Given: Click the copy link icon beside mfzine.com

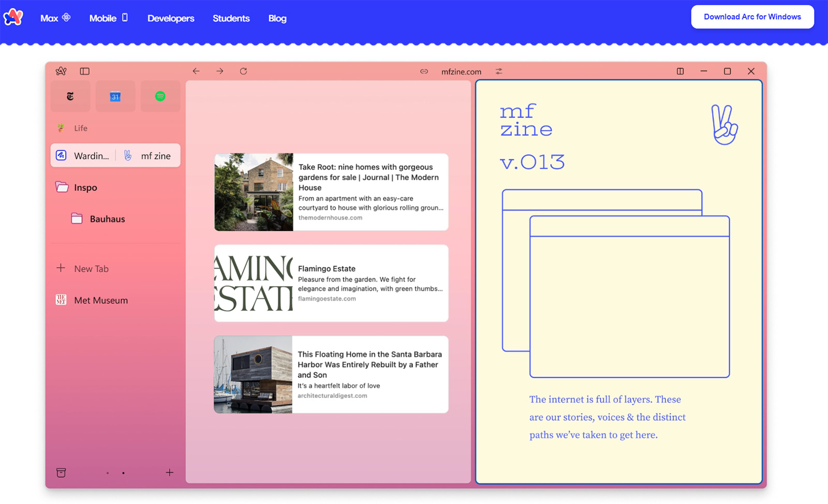Looking at the screenshot, I should (x=424, y=71).
